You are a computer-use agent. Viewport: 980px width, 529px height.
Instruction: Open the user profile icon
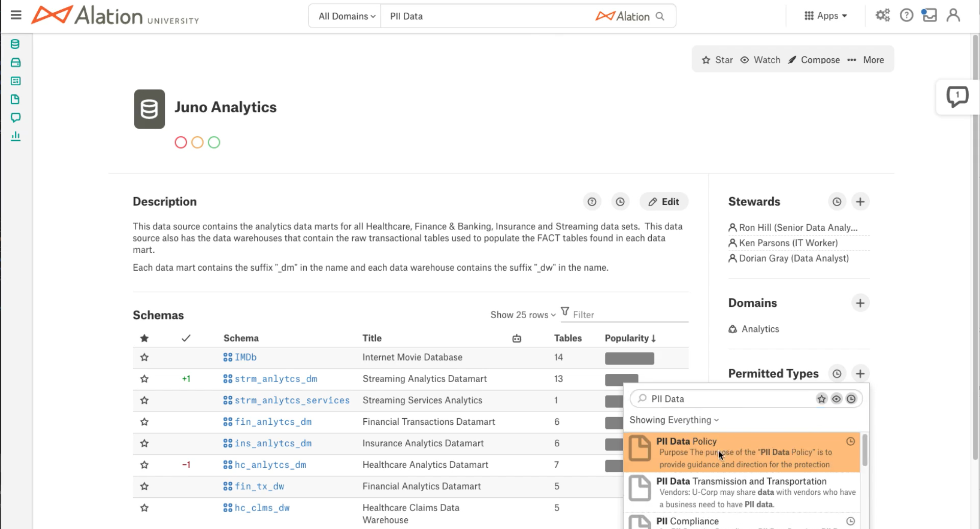953,15
